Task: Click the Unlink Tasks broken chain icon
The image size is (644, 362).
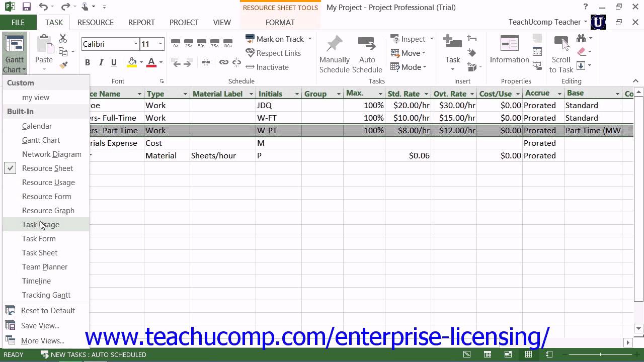Action: click(236, 62)
